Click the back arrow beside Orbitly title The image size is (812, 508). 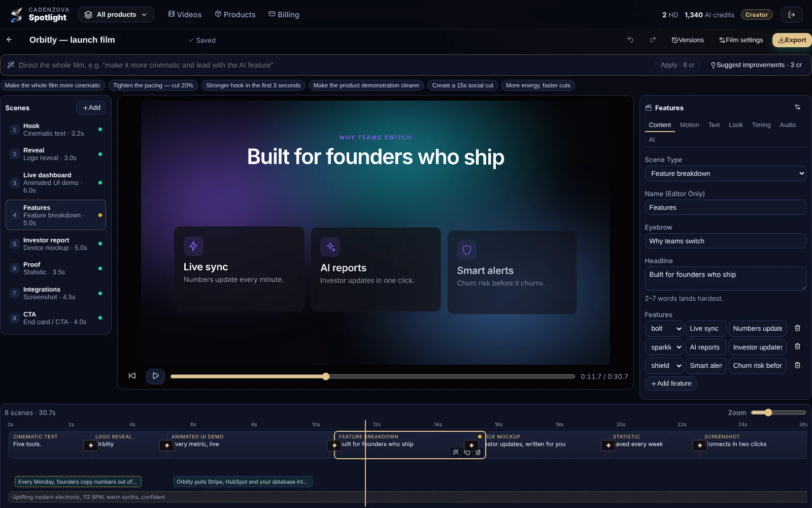click(x=10, y=40)
